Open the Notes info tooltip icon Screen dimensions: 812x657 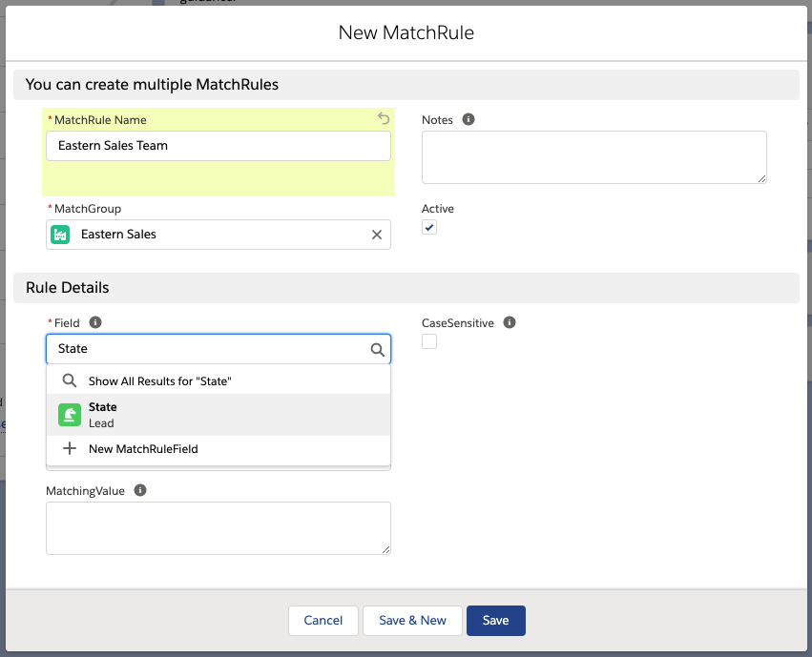tap(468, 119)
